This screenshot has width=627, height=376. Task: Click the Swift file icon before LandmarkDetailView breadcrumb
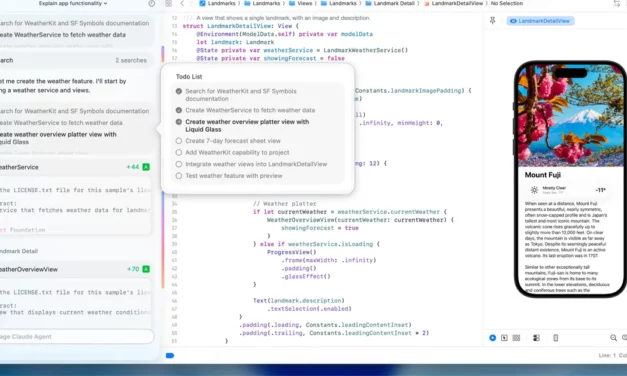(x=427, y=4)
